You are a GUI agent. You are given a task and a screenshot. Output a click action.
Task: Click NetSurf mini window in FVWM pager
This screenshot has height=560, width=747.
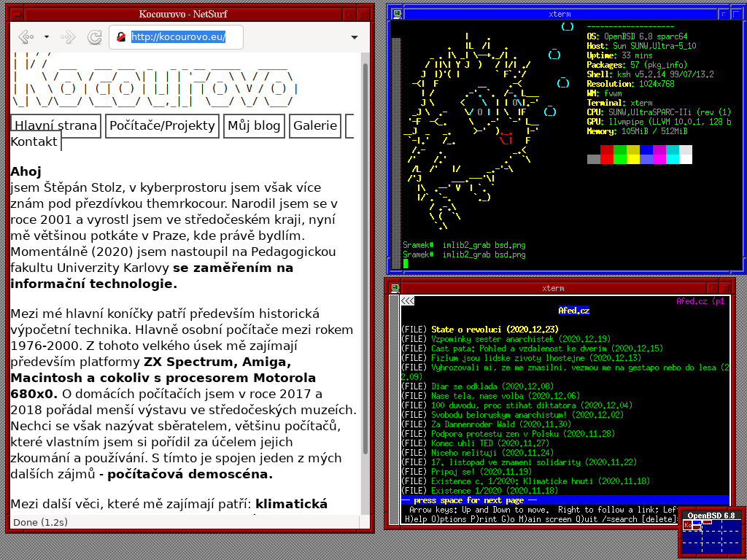coord(687,525)
